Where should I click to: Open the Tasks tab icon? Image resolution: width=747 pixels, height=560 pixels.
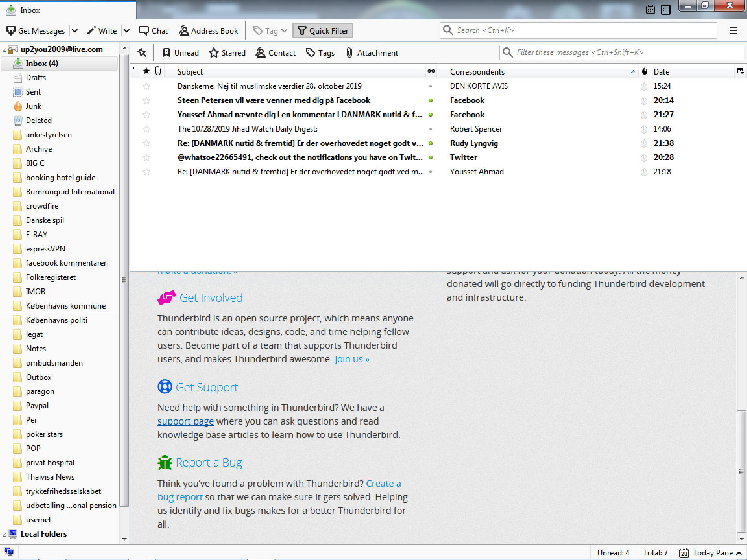tap(666, 10)
